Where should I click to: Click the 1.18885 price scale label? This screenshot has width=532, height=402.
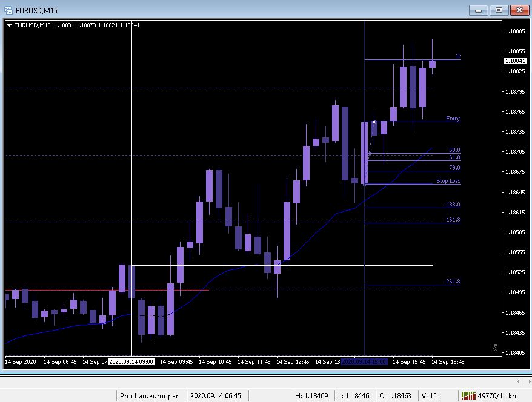pos(515,31)
